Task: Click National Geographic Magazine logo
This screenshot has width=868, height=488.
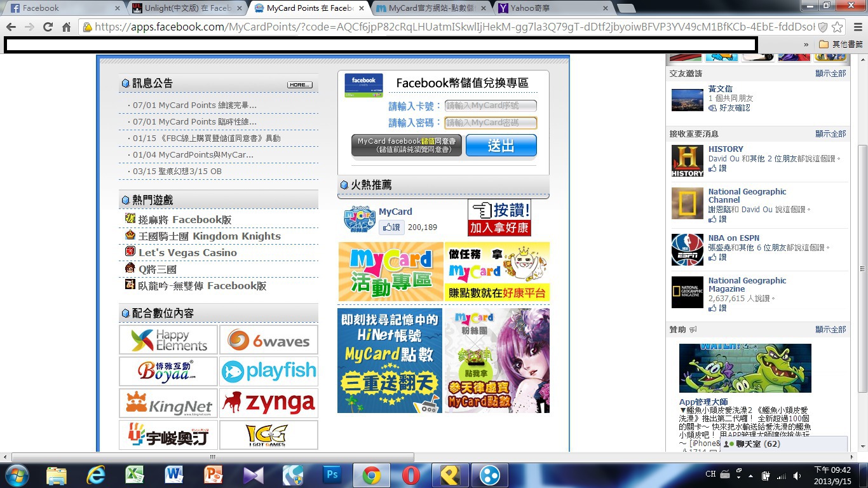Action: pyautogui.click(x=688, y=293)
